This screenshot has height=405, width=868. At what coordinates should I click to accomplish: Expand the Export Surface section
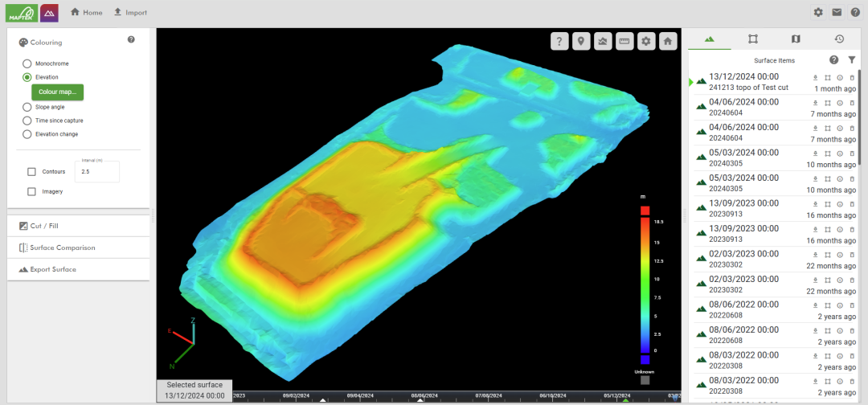pos(78,269)
